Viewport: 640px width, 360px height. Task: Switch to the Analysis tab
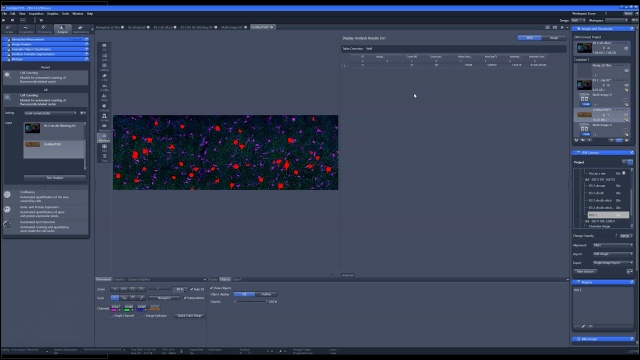pos(62,29)
